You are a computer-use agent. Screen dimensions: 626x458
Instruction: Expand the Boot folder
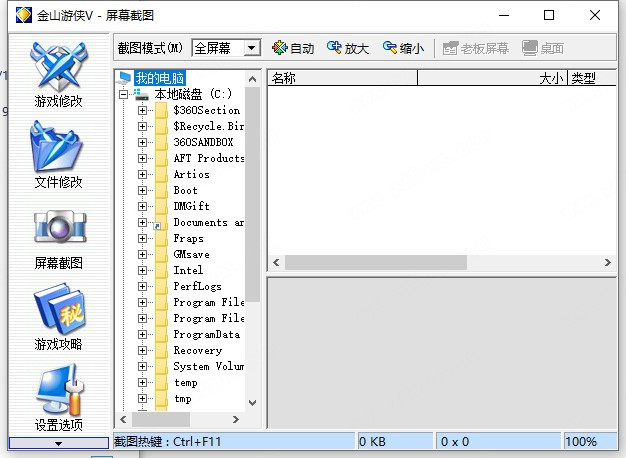(142, 190)
